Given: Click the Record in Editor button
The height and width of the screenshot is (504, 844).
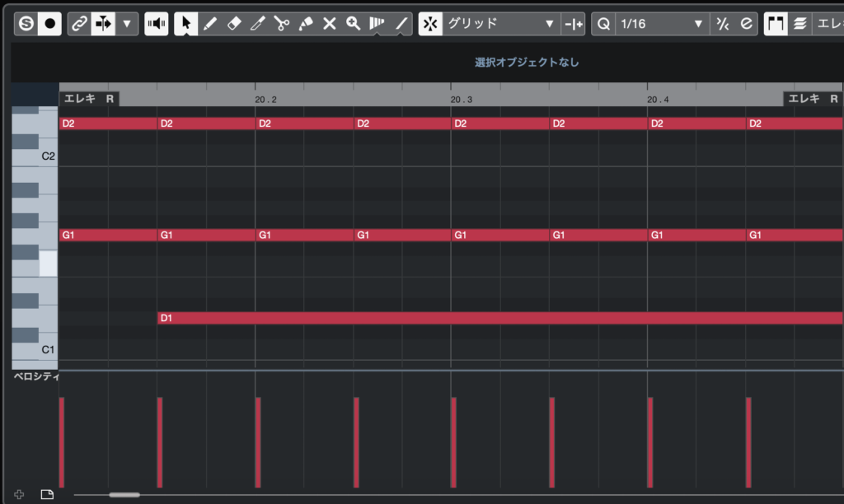Looking at the screenshot, I should pyautogui.click(x=49, y=24).
